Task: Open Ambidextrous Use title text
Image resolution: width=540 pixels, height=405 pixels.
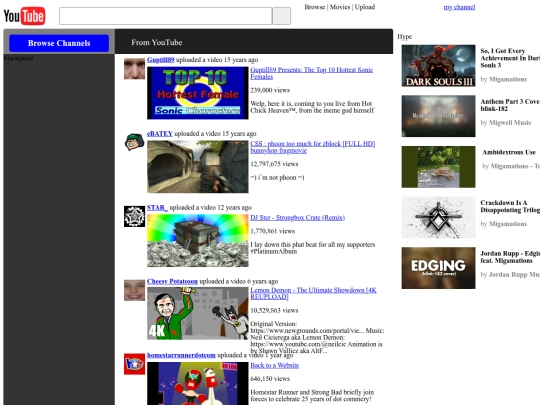Action: coord(509,152)
